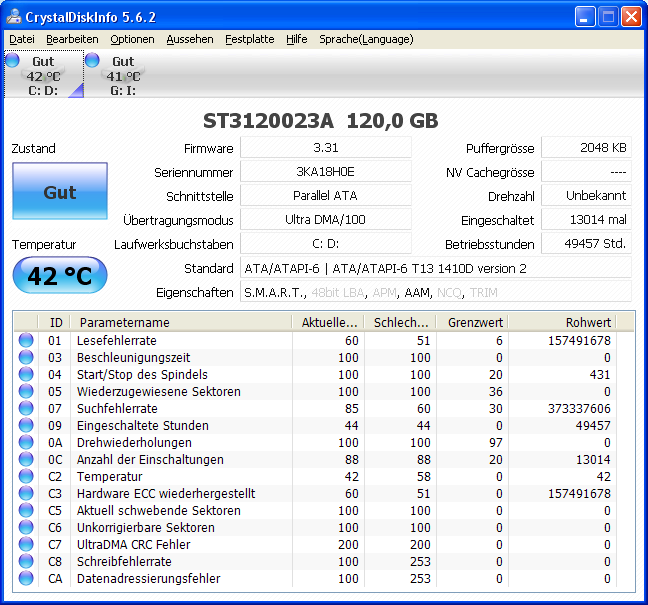Click the blue orb on G: I: tab

(92, 60)
